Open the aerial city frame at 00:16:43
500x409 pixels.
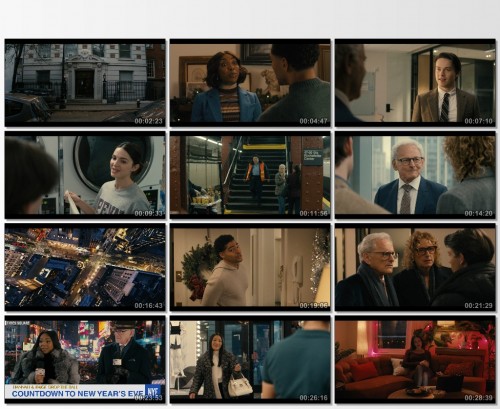coord(85,267)
